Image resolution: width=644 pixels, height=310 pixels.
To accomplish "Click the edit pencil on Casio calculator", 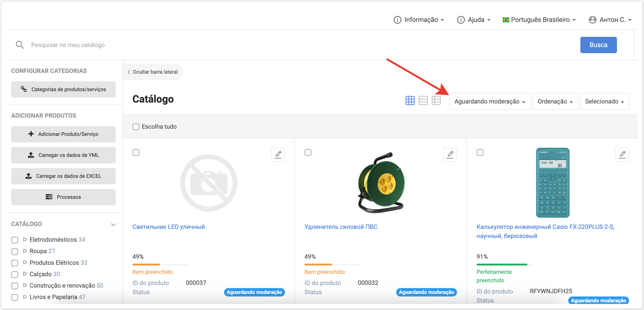I will click(622, 155).
